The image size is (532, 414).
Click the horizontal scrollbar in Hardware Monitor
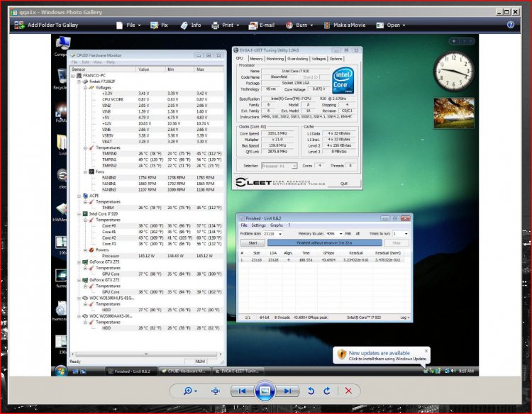click(146, 354)
